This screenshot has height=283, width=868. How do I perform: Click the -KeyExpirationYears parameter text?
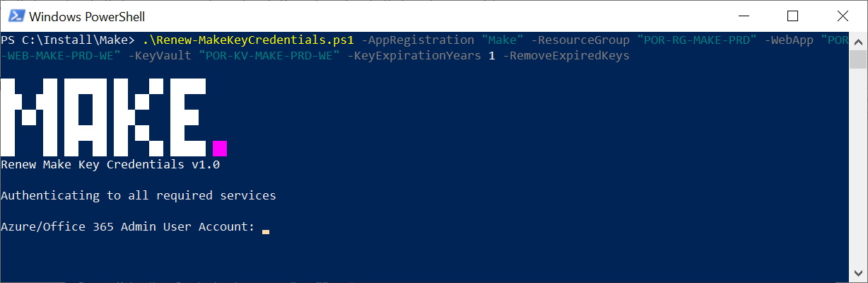[414, 55]
